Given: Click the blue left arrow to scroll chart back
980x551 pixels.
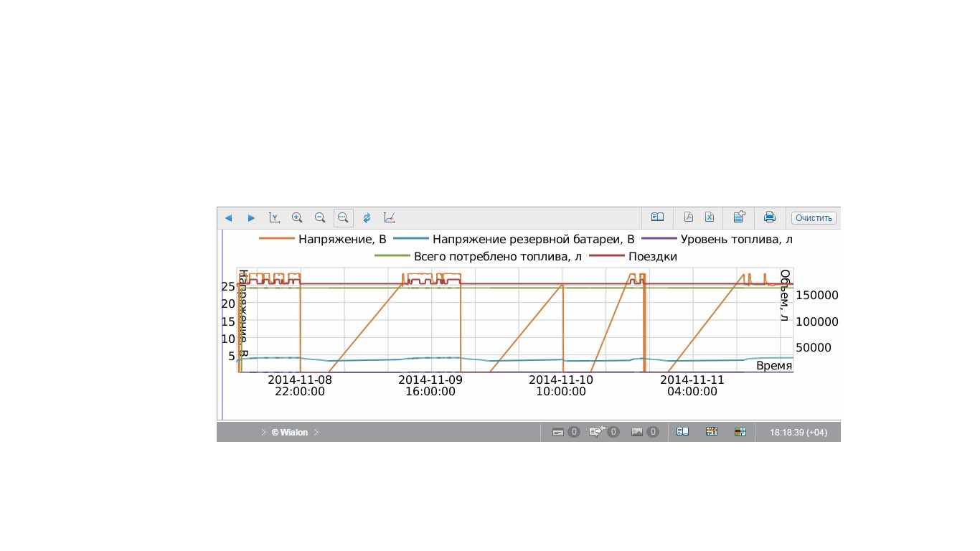Looking at the screenshot, I should [228, 218].
